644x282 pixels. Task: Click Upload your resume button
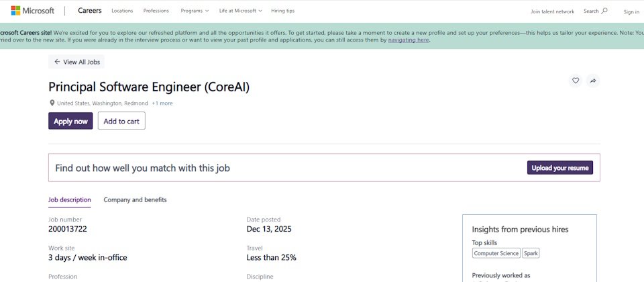tap(560, 168)
